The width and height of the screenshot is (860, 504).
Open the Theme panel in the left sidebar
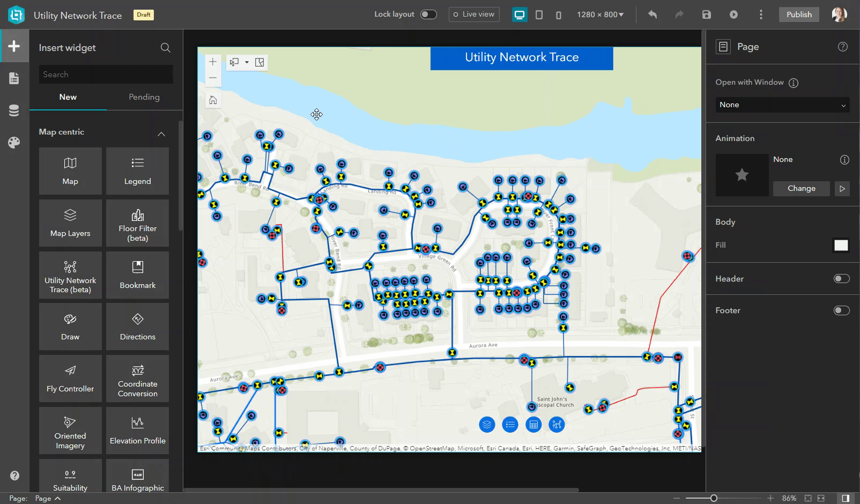(x=14, y=143)
